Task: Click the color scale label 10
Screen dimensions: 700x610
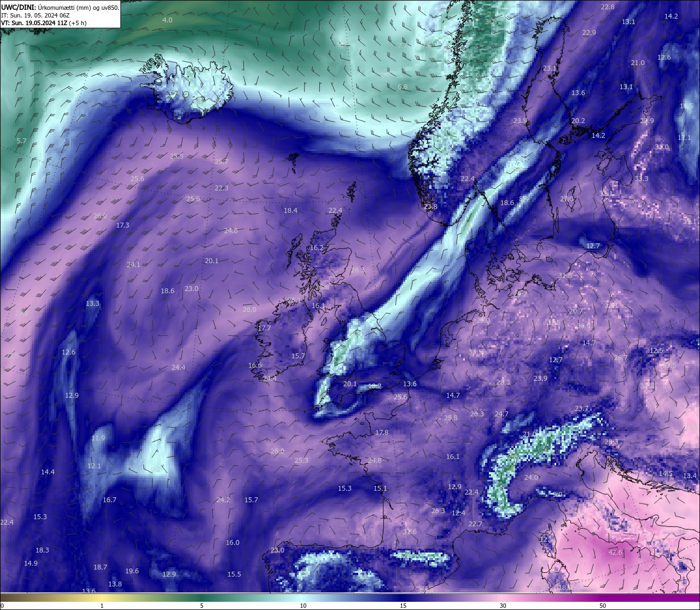Action: coord(302,606)
